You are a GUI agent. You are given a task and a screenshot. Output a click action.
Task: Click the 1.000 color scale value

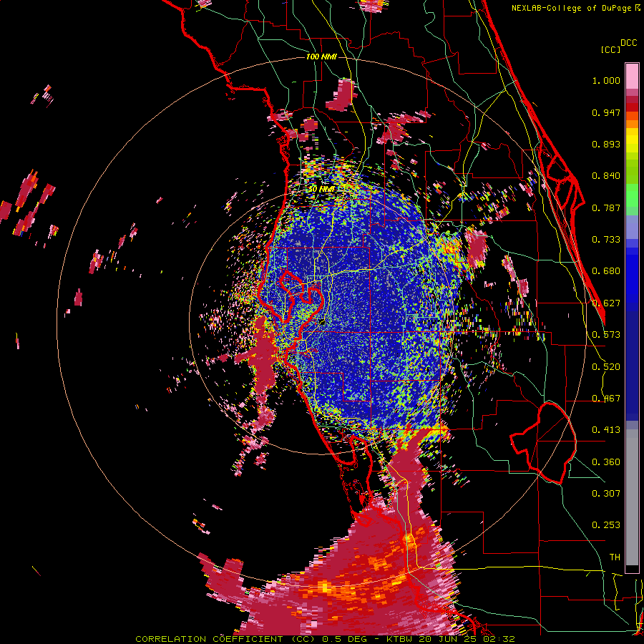coord(606,80)
